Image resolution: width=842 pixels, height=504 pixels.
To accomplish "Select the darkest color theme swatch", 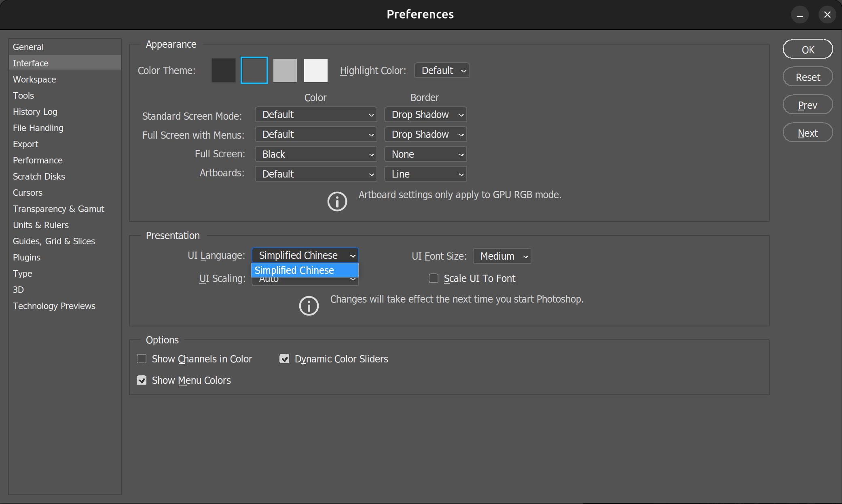I will [x=223, y=70].
